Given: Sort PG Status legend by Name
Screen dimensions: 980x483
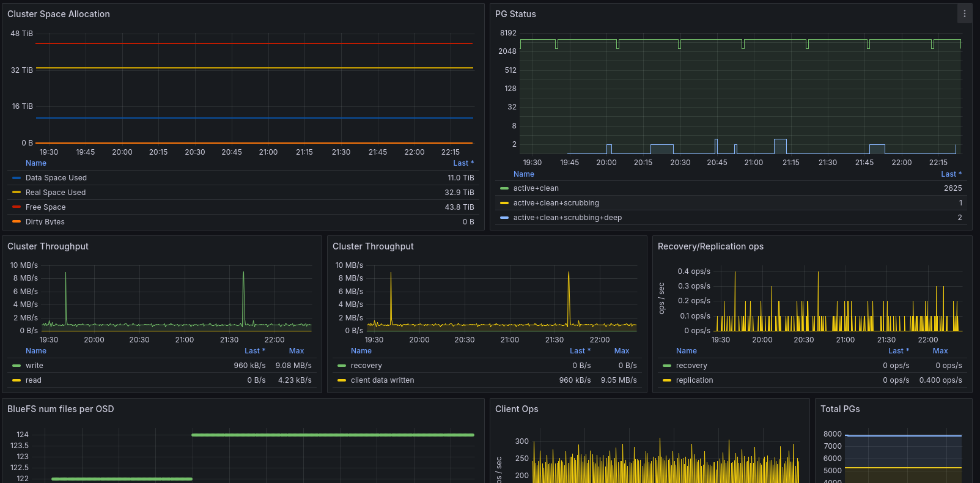Looking at the screenshot, I should [x=523, y=174].
